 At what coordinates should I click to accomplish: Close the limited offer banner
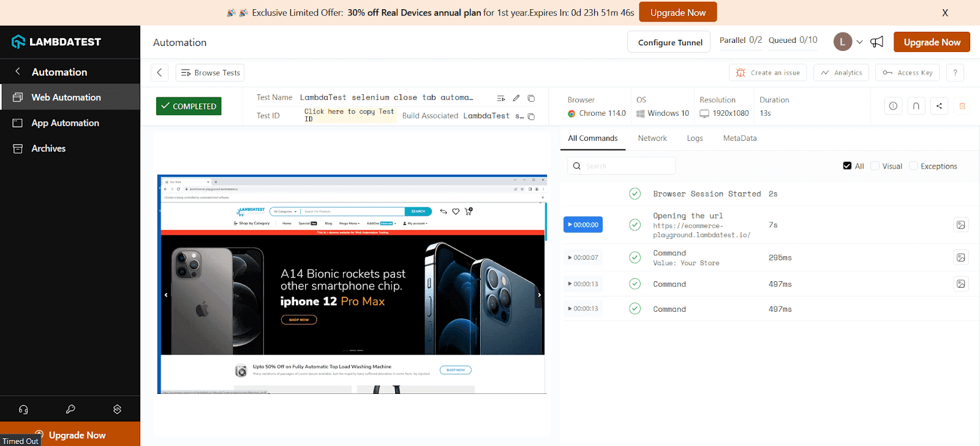[945, 12]
